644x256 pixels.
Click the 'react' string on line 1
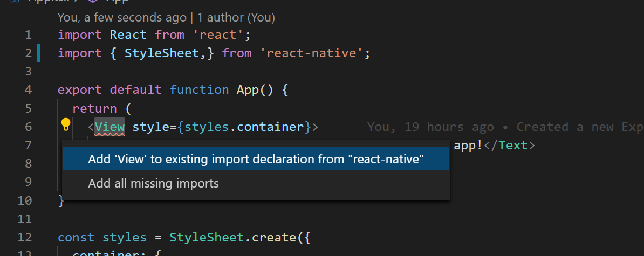tap(218, 35)
